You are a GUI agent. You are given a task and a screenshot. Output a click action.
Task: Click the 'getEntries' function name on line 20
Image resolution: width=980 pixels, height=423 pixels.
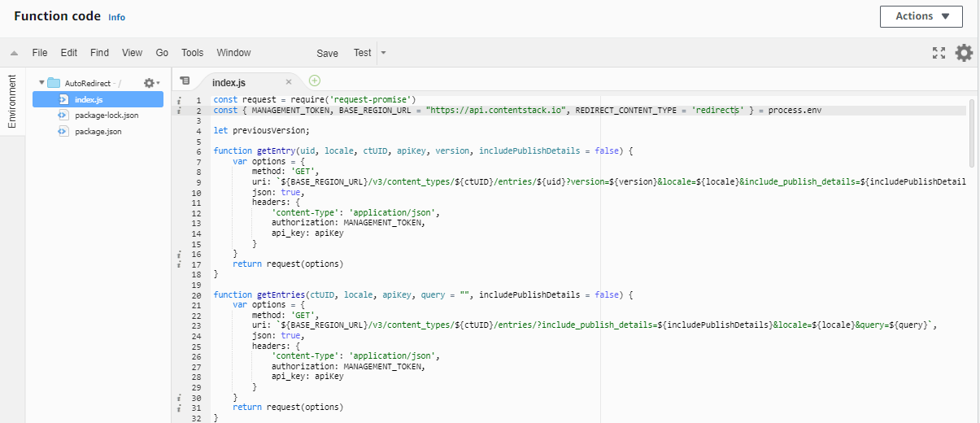pos(281,294)
